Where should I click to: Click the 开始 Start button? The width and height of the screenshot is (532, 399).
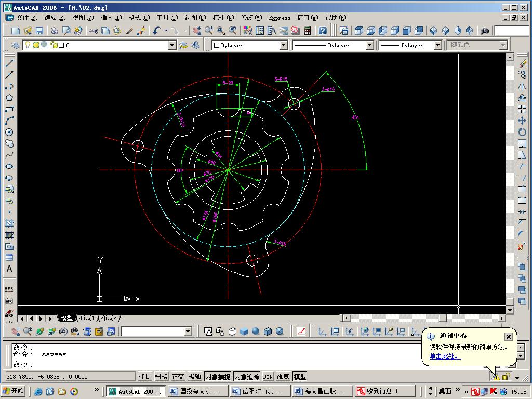[x=14, y=391]
